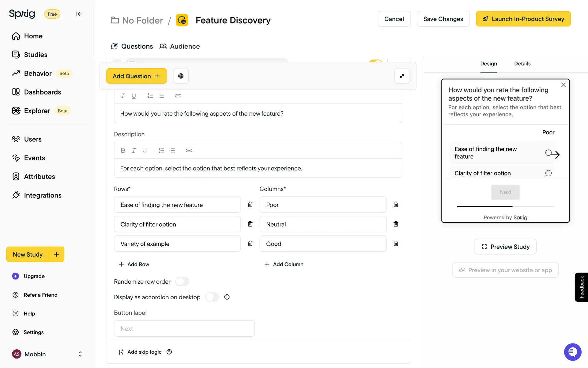The width and height of the screenshot is (588, 368).
Task: Toggle Randomize row order switch
Action: coord(182,282)
